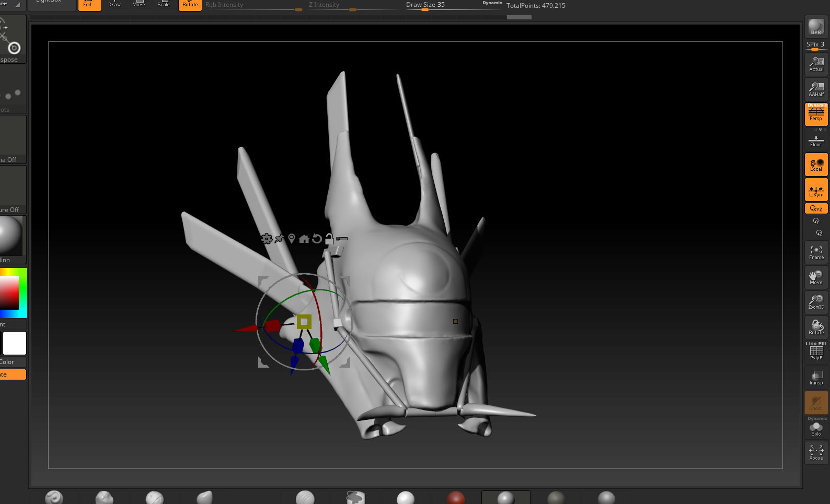Click the Move canvas hand icon
This screenshot has height=504, width=830.
pyautogui.click(x=816, y=277)
